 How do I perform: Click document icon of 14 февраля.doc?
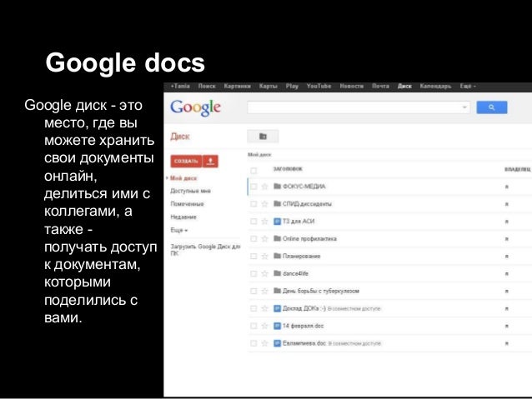tap(277, 327)
